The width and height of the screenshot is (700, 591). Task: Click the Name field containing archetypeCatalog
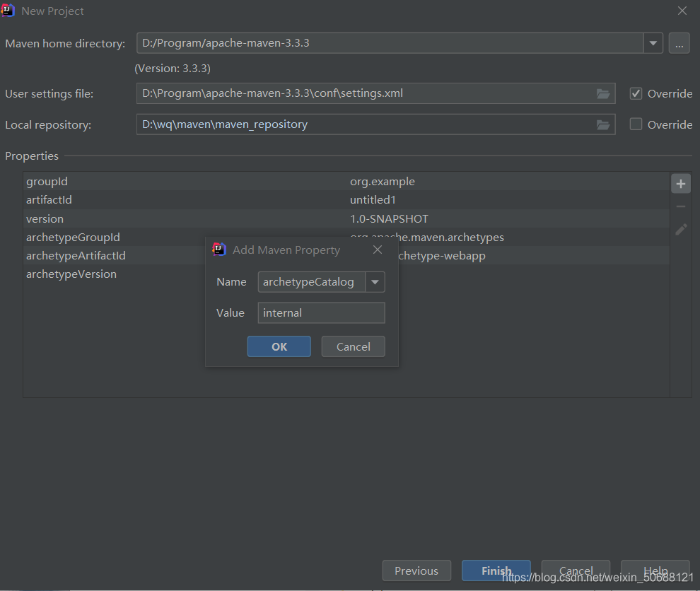point(312,282)
